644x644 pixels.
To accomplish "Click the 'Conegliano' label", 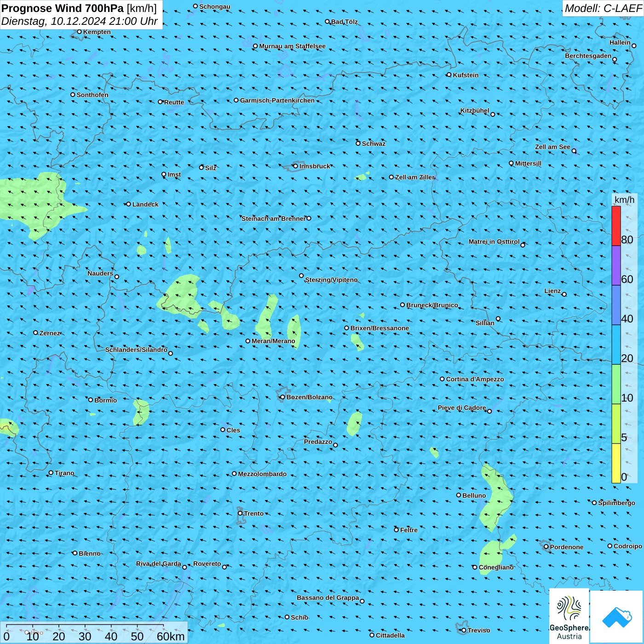I will (496, 567).
